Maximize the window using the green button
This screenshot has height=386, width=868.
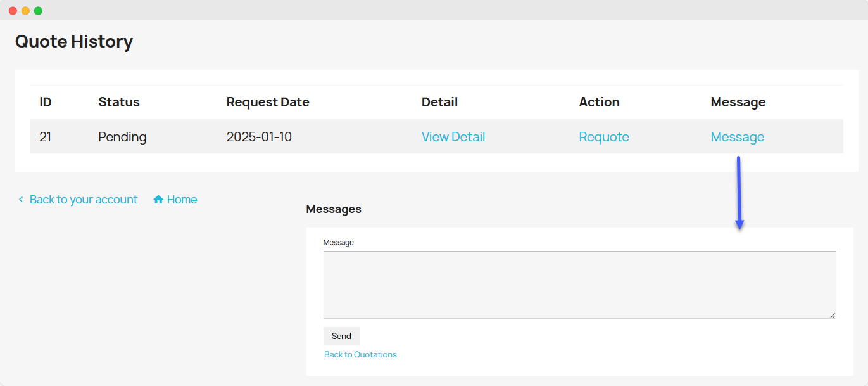(38, 11)
